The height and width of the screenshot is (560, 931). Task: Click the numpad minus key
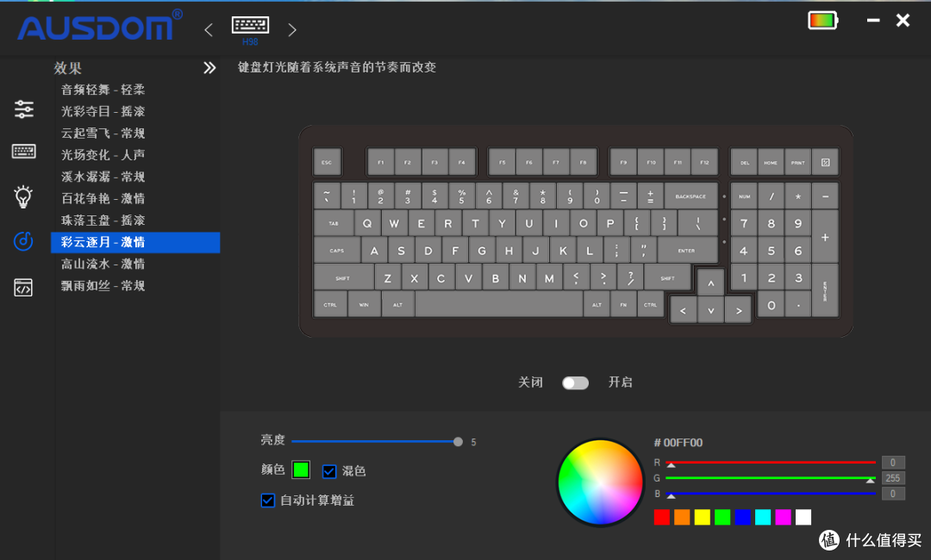pyautogui.click(x=825, y=196)
